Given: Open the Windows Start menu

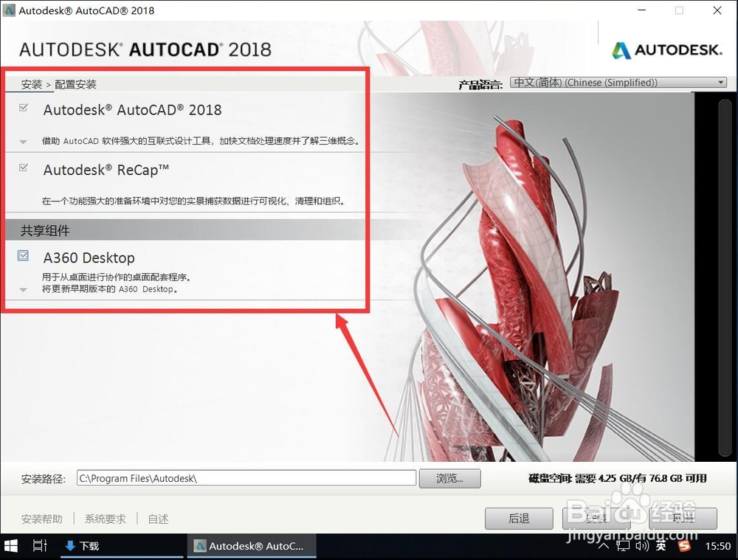Looking at the screenshot, I should coord(10,546).
